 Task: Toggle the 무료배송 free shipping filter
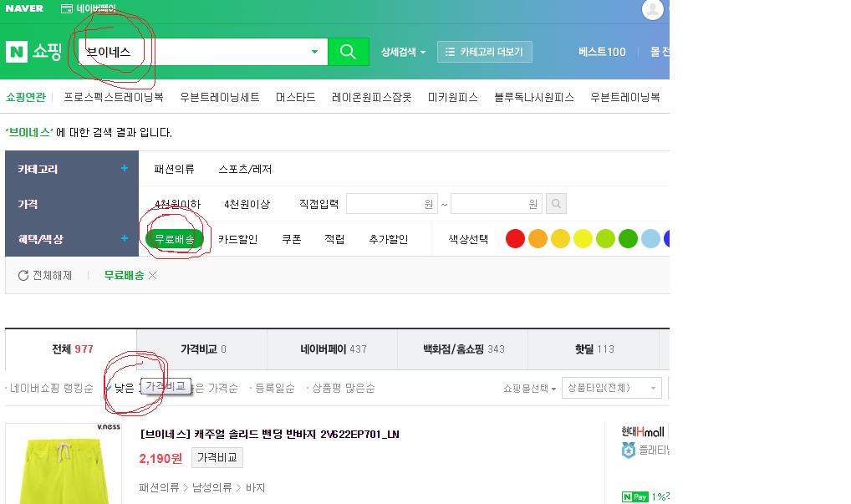175,239
